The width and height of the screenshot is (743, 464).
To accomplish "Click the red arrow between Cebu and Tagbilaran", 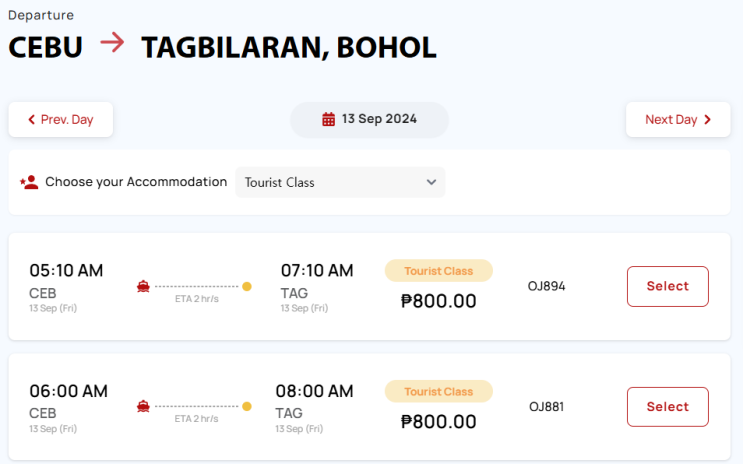I will (112, 45).
